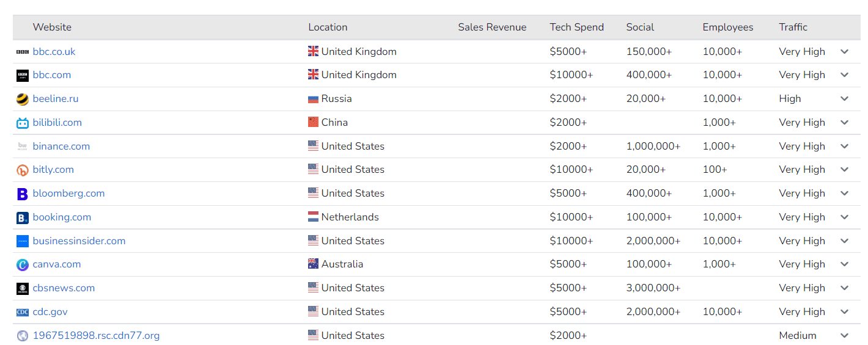Expand the binance.com row chevron

[845, 147]
